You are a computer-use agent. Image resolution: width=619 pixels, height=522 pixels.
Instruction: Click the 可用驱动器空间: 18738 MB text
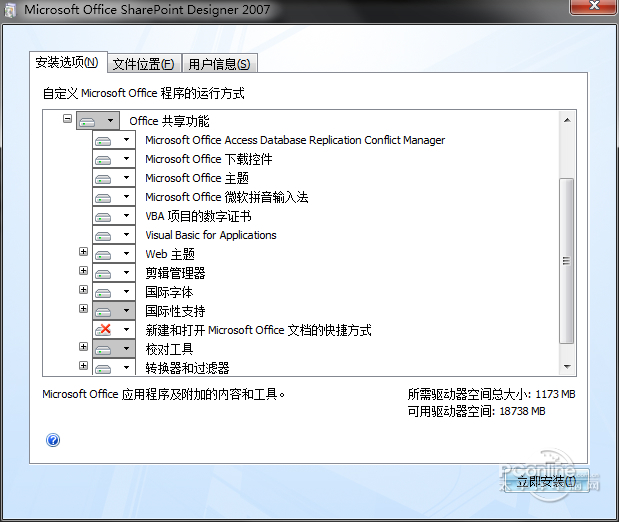476,411
